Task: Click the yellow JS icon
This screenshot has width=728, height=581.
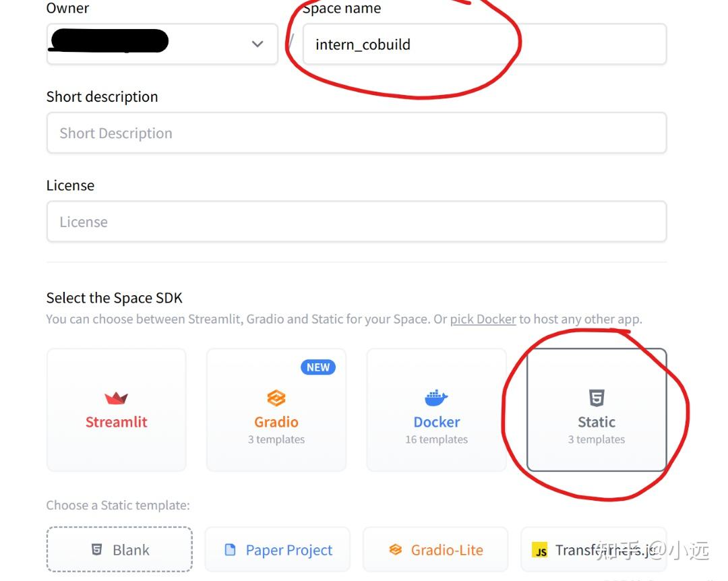Action: point(539,550)
